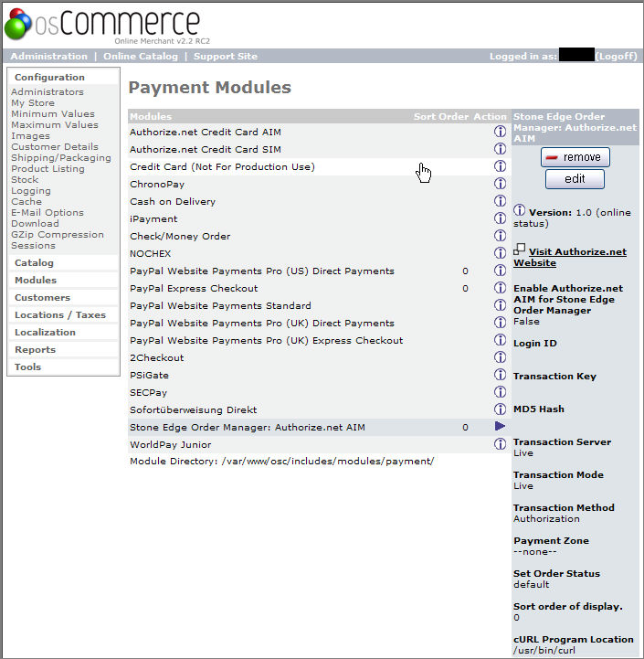The height and width of the screenshot is (659, 644).
Task: Click the external link icon beside Visit Authorize.net
Action: pyautogui.click(x=519, y=250)
